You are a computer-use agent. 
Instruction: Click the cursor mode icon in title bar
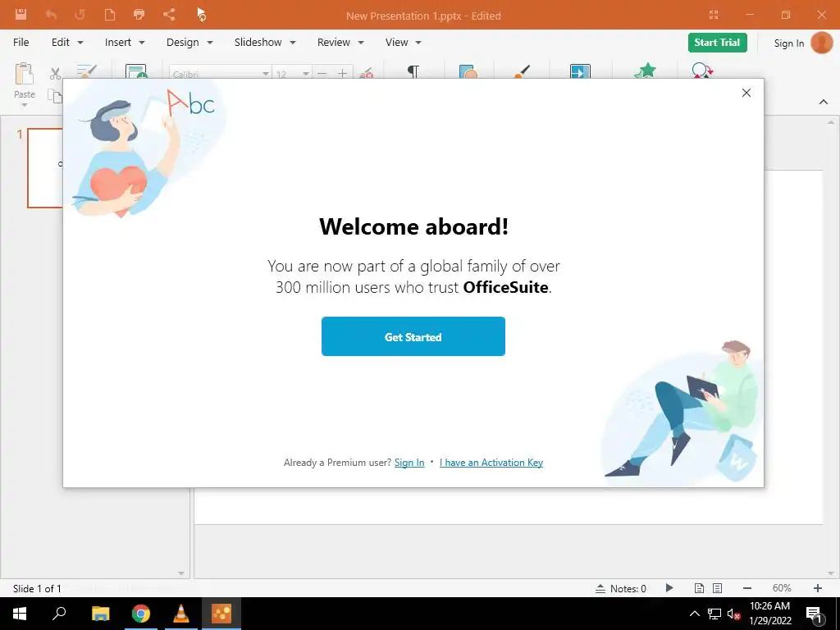click(x=201, y=15)
